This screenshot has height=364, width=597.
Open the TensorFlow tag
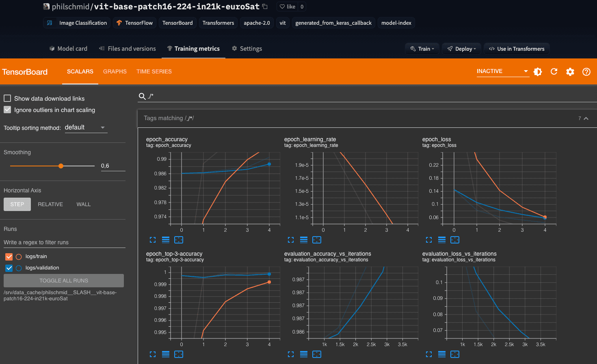coord(134,23)
